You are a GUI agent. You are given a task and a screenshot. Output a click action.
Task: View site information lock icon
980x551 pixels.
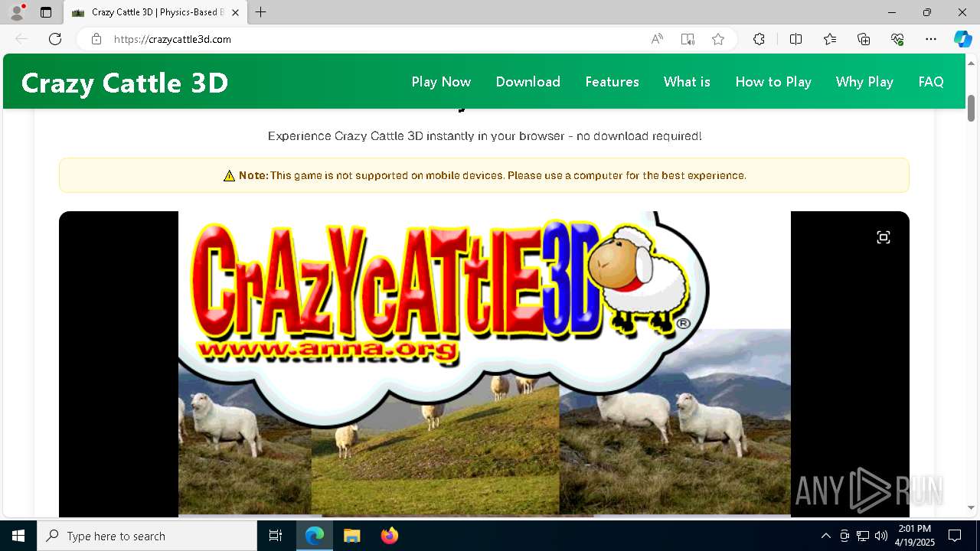point(96,39)
